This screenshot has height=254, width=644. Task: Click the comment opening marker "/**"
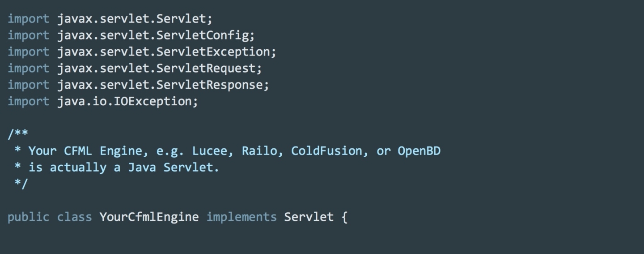(18, 133)
